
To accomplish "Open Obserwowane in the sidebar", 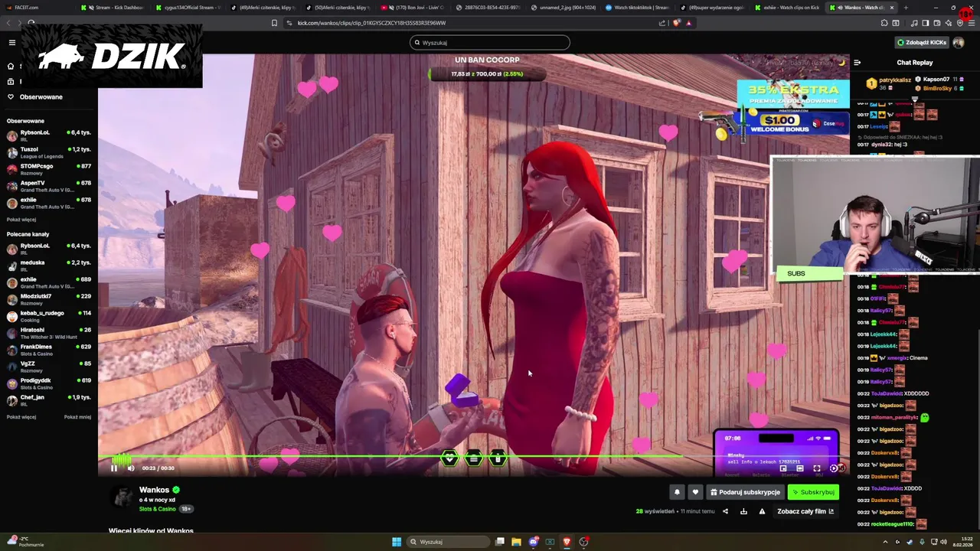I will coord(41,97).
